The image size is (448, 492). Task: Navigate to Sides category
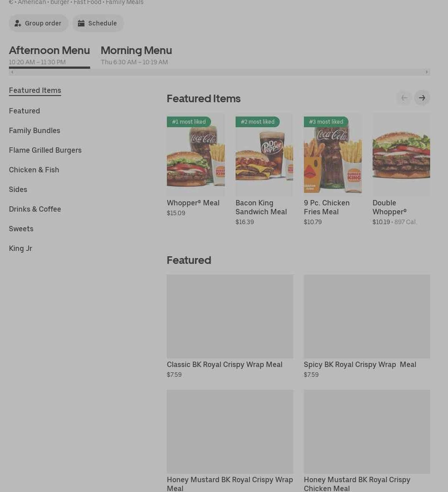coord(18,189)
